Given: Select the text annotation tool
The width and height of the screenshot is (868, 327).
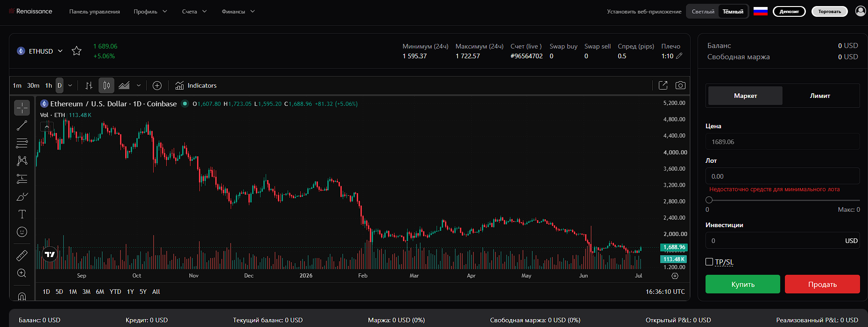Looking at the screenshot, I should click(22, 214).
